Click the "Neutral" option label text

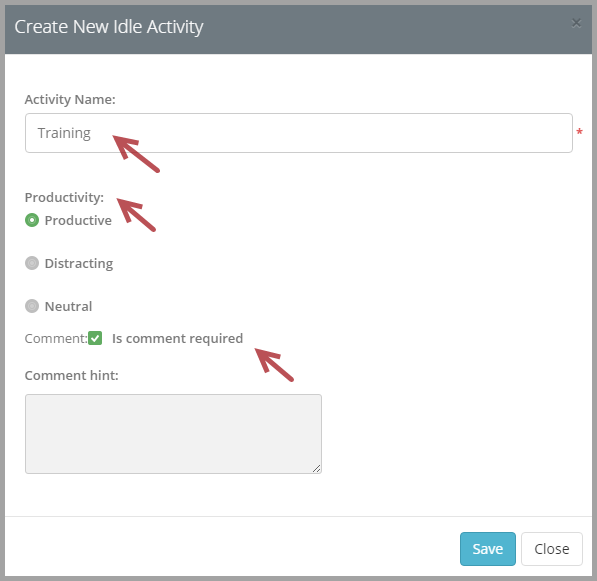[69, 306]
